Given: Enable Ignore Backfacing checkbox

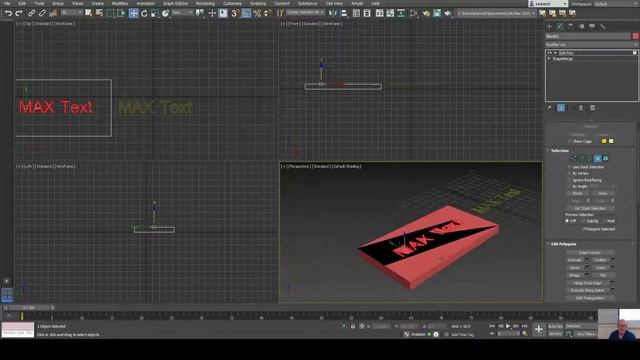Looking at the screenshot, I should point(570,180).
